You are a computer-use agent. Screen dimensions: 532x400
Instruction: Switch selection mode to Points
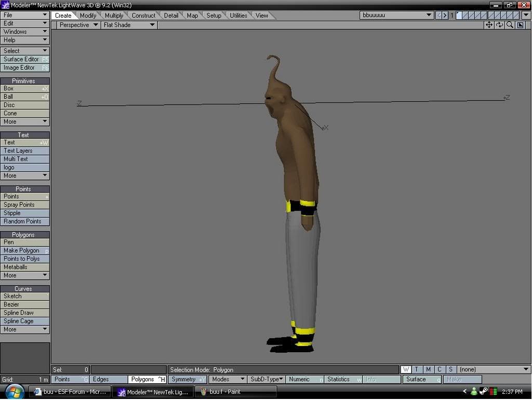[x=70, y=379]
